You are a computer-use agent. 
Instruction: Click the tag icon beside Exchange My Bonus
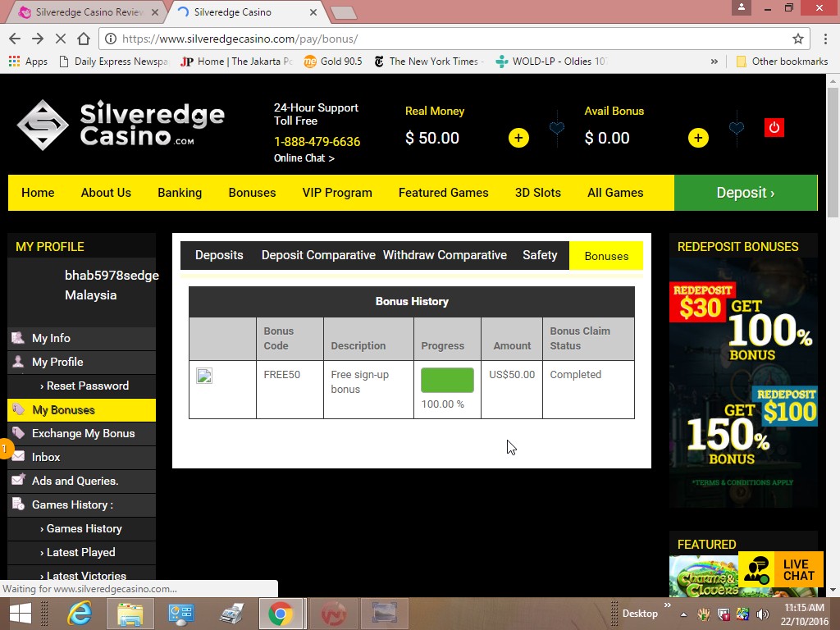(18, 433)
